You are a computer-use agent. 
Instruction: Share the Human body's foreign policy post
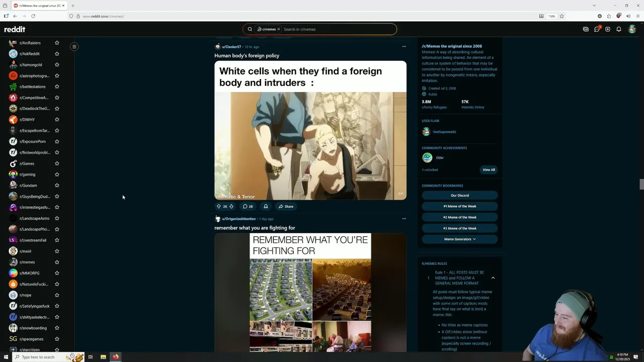coord(286,207)
